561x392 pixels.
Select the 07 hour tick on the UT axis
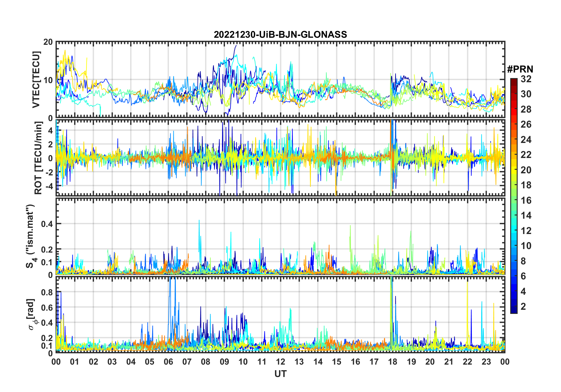tap(187, 362)
